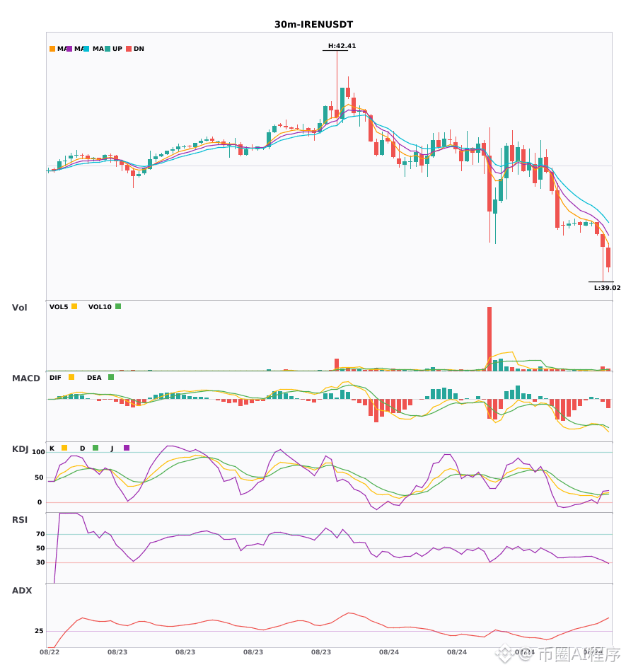
Task: Click the red DN legend swatch
Action: pyautogui.click(x=129, y=49)
